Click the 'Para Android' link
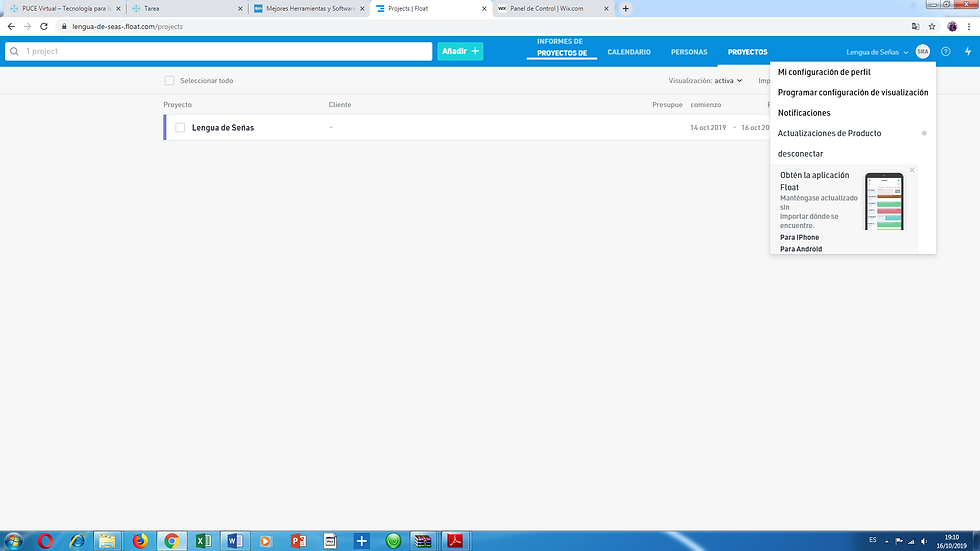Image resolution: width=980 pixels, height=551 pixels. (801, 249)
